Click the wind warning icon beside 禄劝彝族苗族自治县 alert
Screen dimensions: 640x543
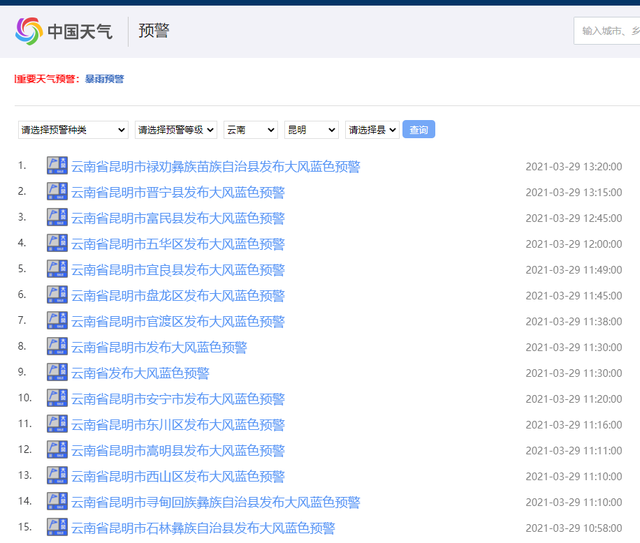(x=57, y=166)
